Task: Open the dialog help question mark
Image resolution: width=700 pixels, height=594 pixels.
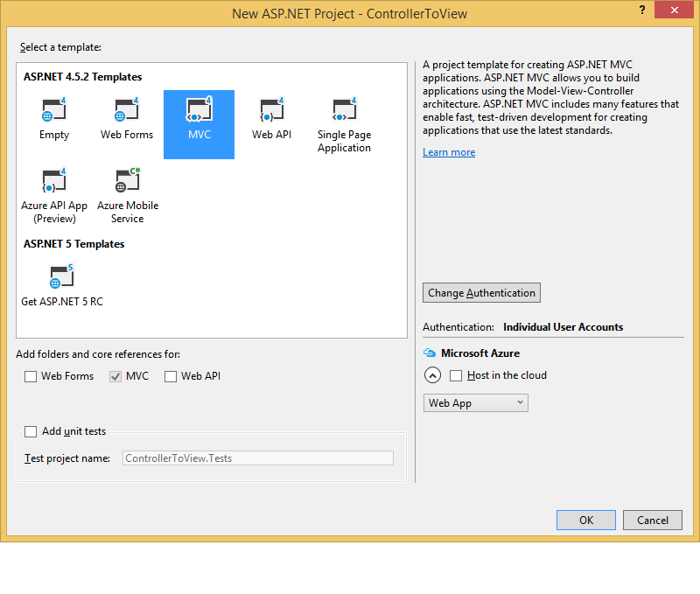Action: click(642, 10)
